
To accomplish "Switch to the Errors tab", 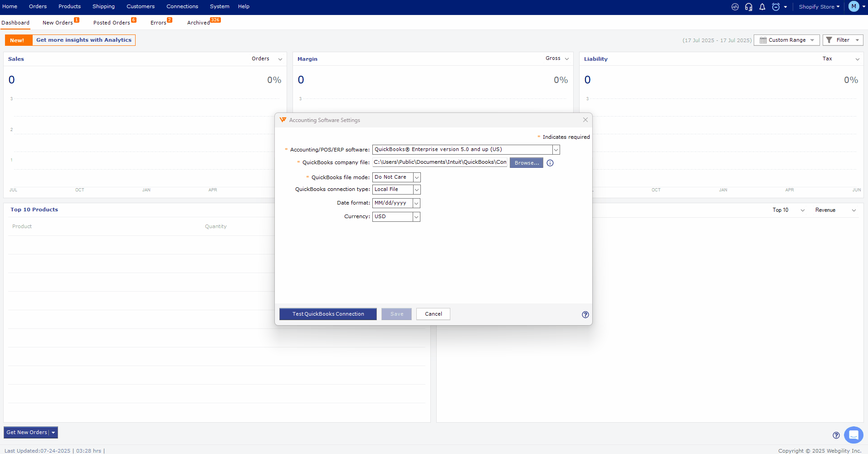I will 158,23.
